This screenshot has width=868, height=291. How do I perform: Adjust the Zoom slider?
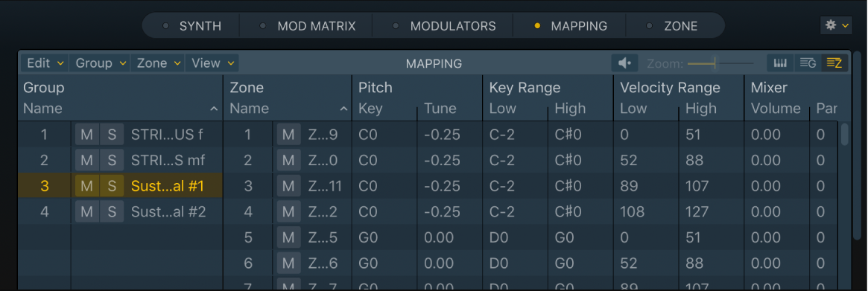click(x=720, y=63)
